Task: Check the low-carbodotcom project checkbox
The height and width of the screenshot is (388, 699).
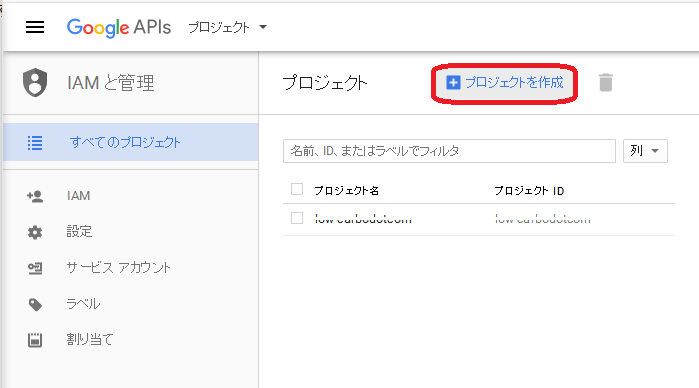Action: click(x=297, y=218)
